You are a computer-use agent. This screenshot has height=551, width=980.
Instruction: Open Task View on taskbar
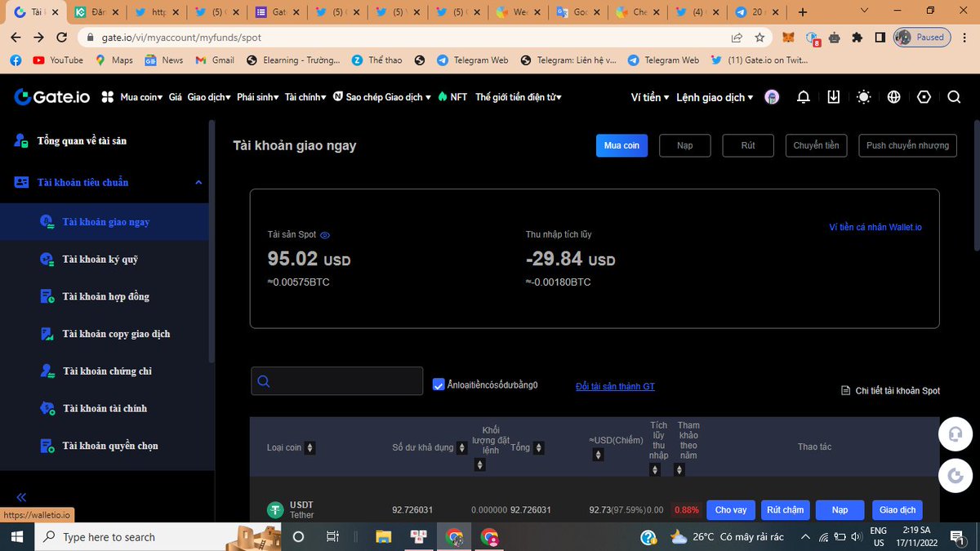coord(332,537)
